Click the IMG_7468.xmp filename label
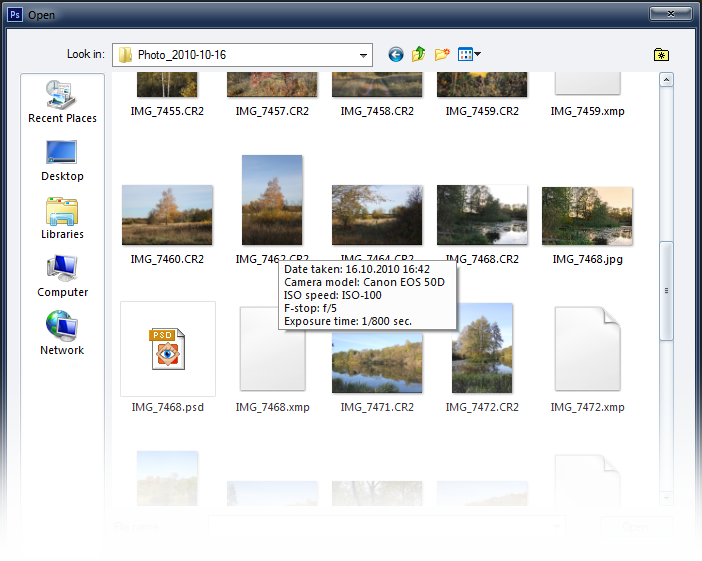The height and width of the screenshot is (561, 702). 273,407
